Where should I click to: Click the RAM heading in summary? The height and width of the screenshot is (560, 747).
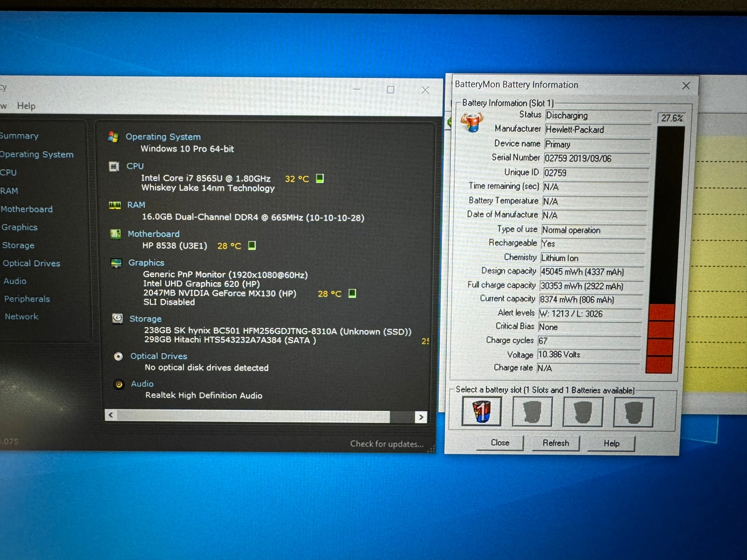click(x=136, y=205)
